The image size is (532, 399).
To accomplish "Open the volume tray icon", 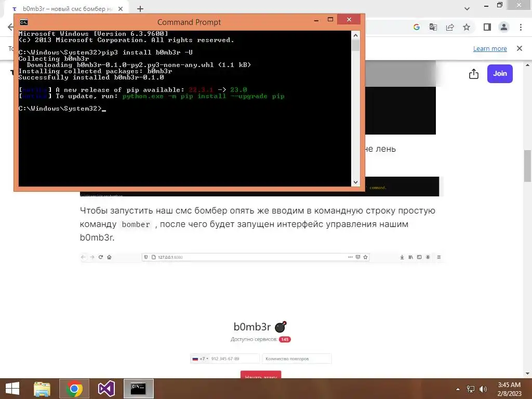I will coord(483,389).
